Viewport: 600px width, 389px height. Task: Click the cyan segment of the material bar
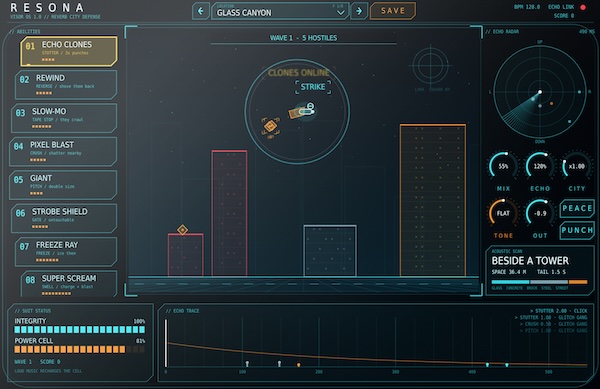510,282
